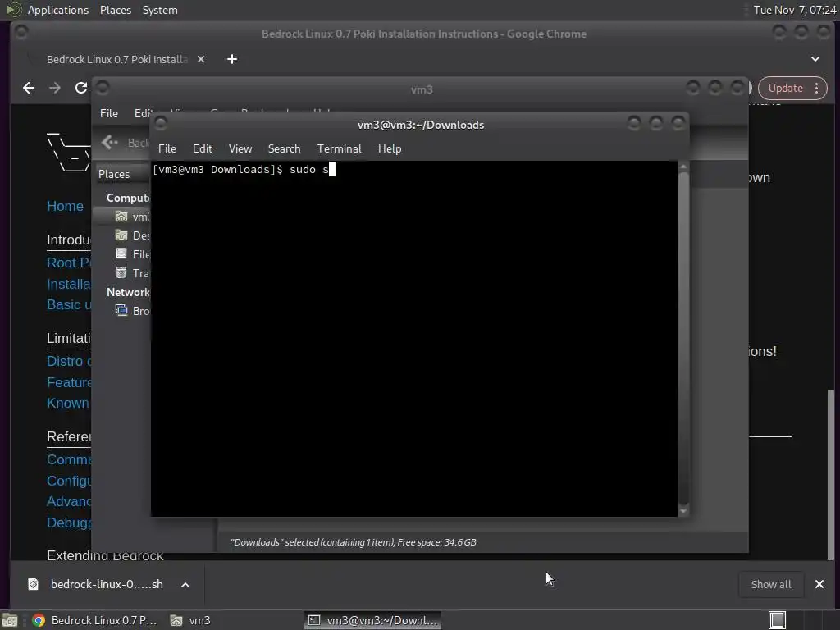The width and height of the screenshot is (840, 630).
Task: Go forward in Chrome browser
Action: (x=55, y=88)
